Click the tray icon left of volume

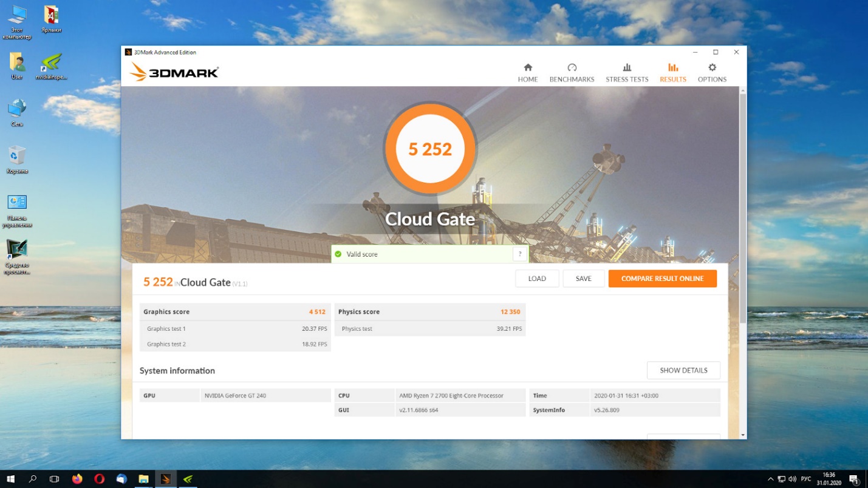(x=781, y=479)
